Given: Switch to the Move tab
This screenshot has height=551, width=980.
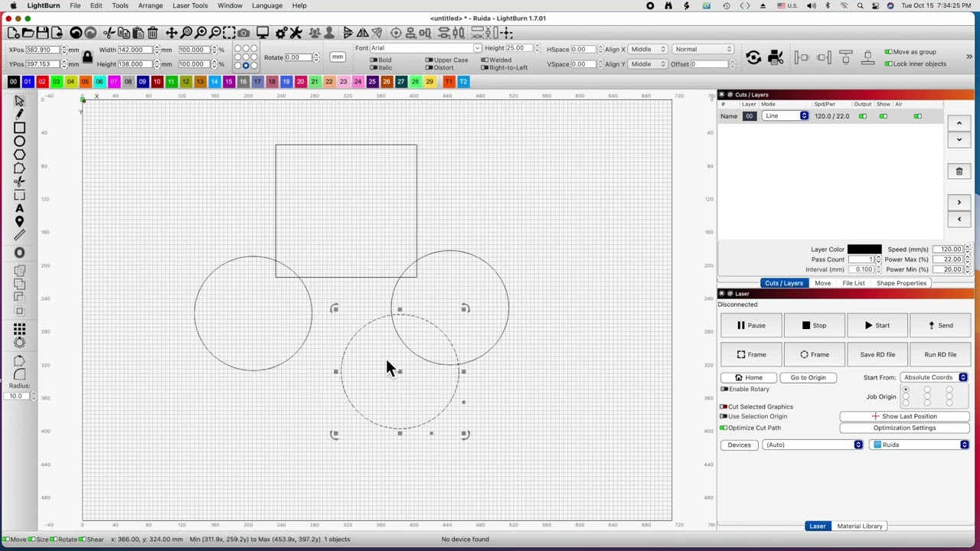Looking at the screenshot, I should click(x=822, y=283).
